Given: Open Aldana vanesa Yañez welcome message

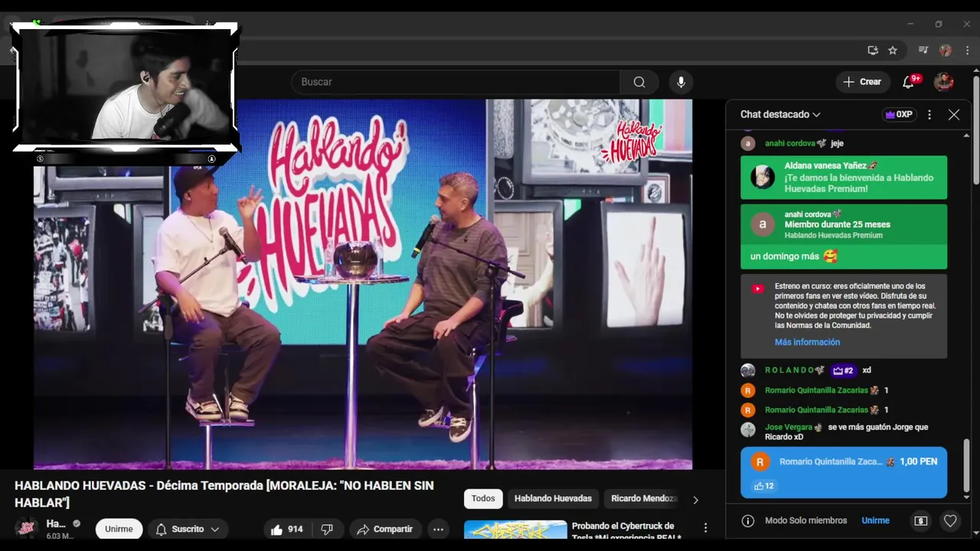Looking at the screenshot, I should 844,178.
